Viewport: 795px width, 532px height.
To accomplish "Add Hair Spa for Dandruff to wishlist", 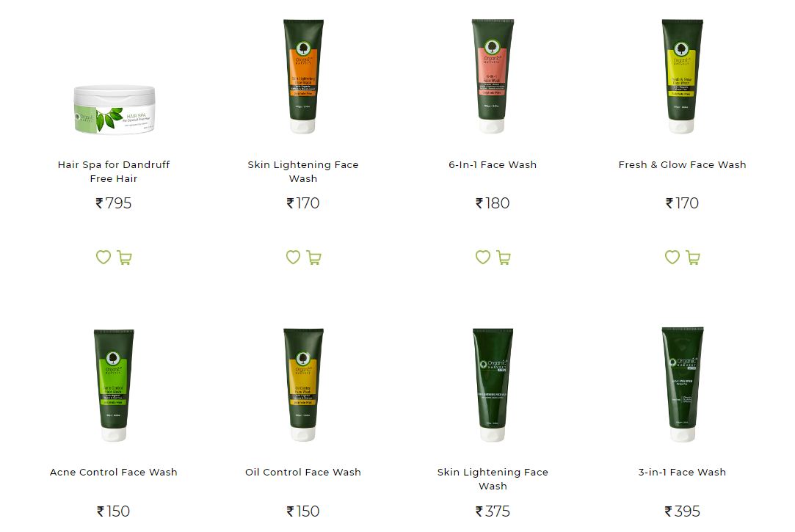I will click(x=104, y=258).
